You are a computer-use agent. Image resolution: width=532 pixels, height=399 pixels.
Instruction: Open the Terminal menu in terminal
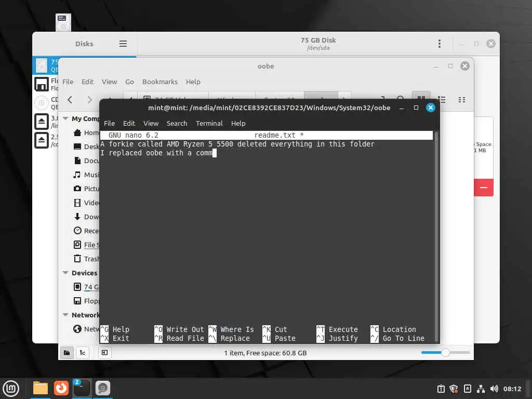(x=209, y=124)
